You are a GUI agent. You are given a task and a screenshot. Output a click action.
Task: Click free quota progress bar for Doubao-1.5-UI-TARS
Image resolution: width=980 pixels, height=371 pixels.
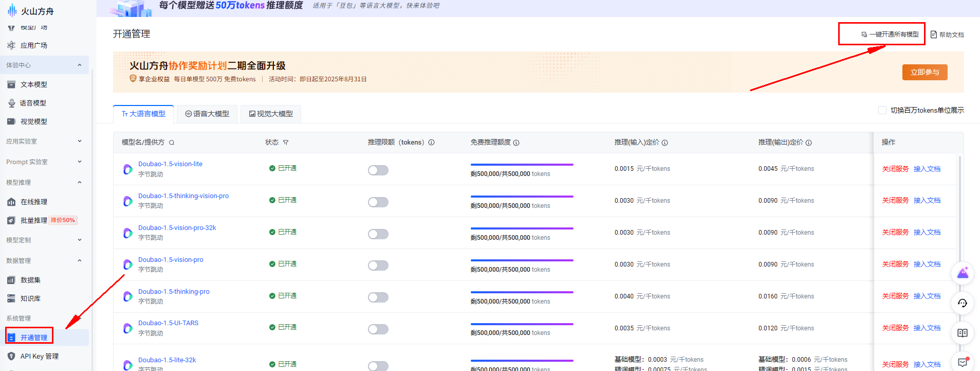522,324
